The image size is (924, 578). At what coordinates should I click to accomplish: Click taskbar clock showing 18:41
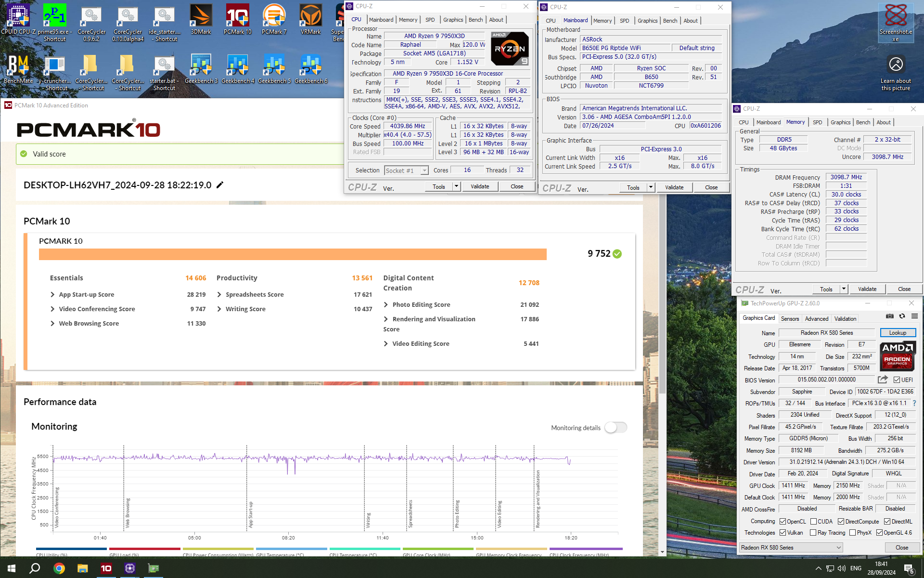(x=882, y=568)
